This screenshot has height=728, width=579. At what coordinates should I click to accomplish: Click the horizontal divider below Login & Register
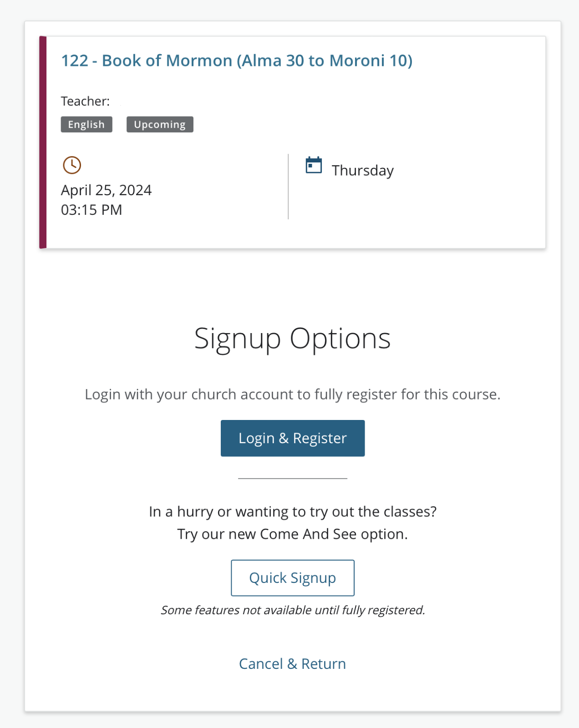click(x=292, y=479)
